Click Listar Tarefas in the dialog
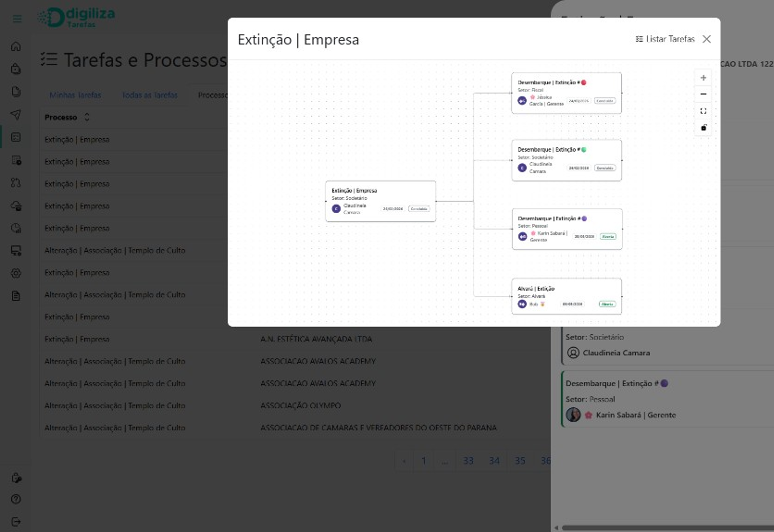Image resolution: width=774 pixels, height=532 pixels. point(665,39)
